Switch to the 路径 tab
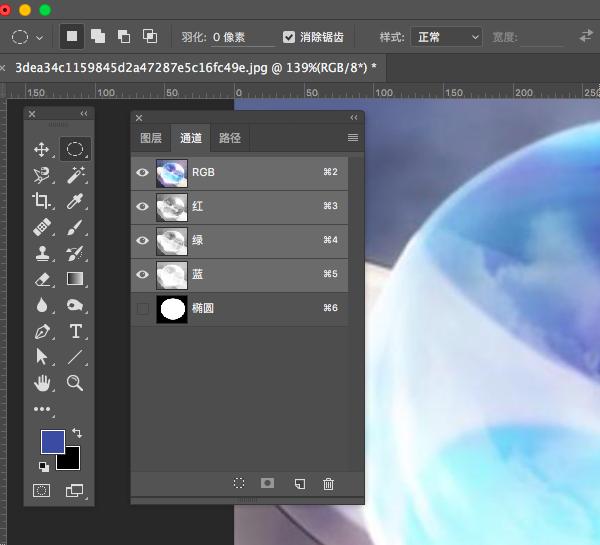 (230, 138)
